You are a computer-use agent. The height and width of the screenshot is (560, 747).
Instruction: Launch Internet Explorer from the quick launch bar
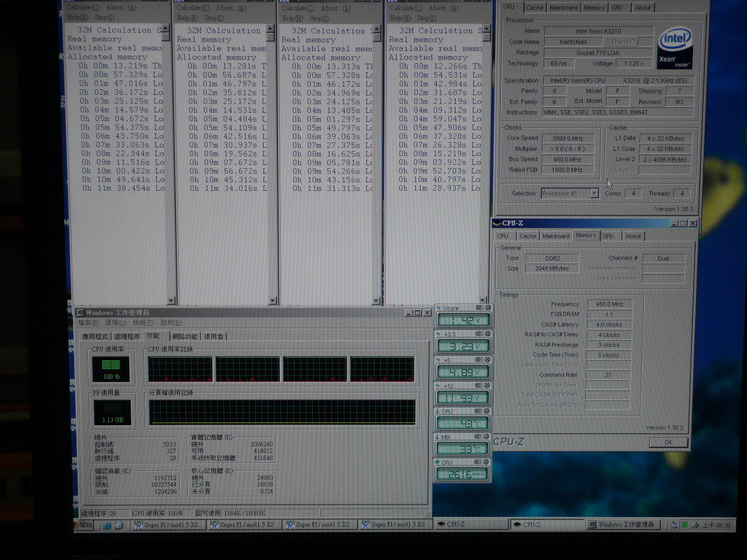107,526
